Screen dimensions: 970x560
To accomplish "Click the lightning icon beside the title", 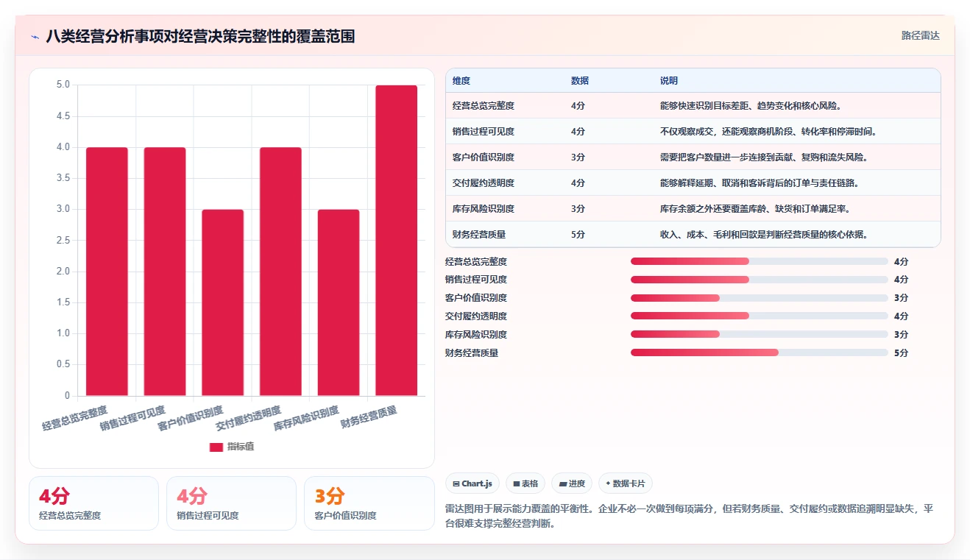I will coord(35,36).
